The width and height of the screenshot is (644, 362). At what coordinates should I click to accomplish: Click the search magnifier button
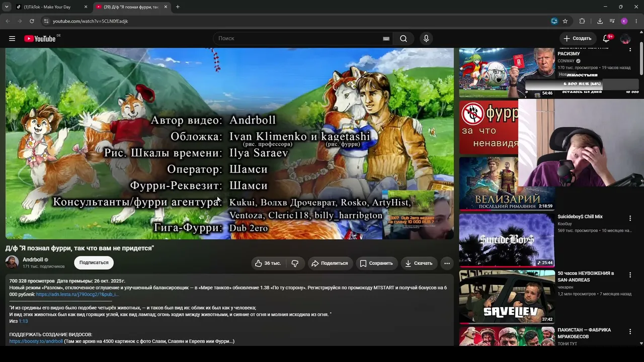(404, 39)
